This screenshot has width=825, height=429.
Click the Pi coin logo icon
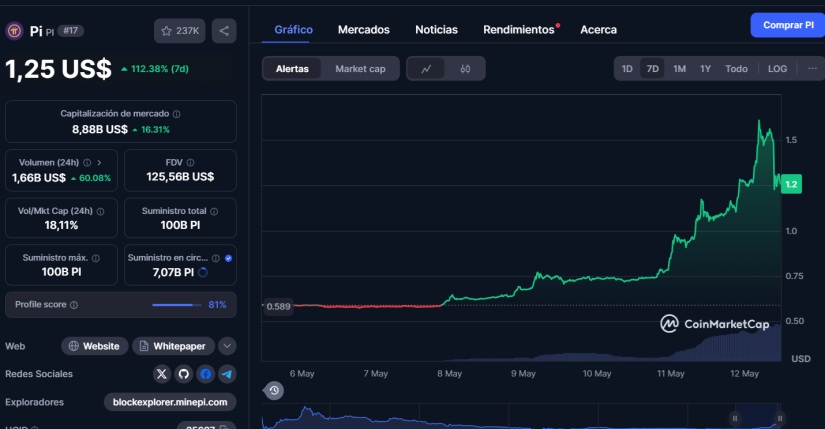14,31
